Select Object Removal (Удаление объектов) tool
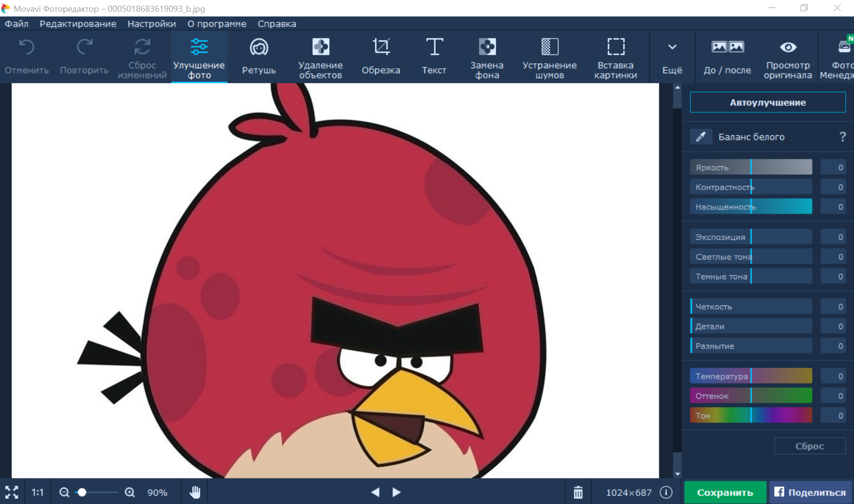Image resolution: width=854 pixels, height=504 pixels. (x=320, y=57)
